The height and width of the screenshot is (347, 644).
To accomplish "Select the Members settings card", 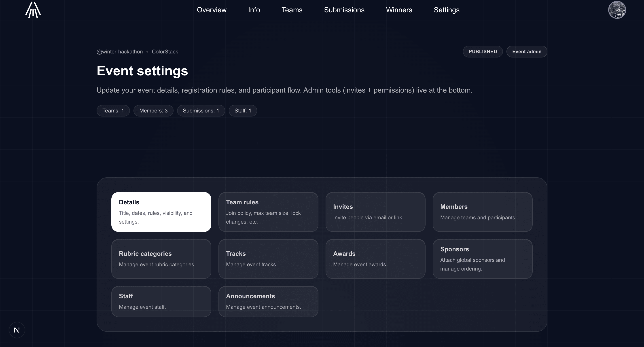I will click(482, 212).
